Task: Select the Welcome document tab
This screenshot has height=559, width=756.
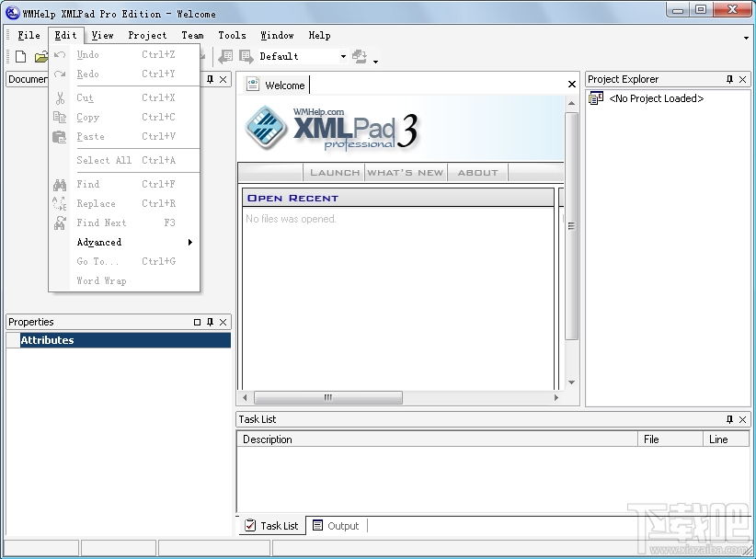Action: [276, 86]
